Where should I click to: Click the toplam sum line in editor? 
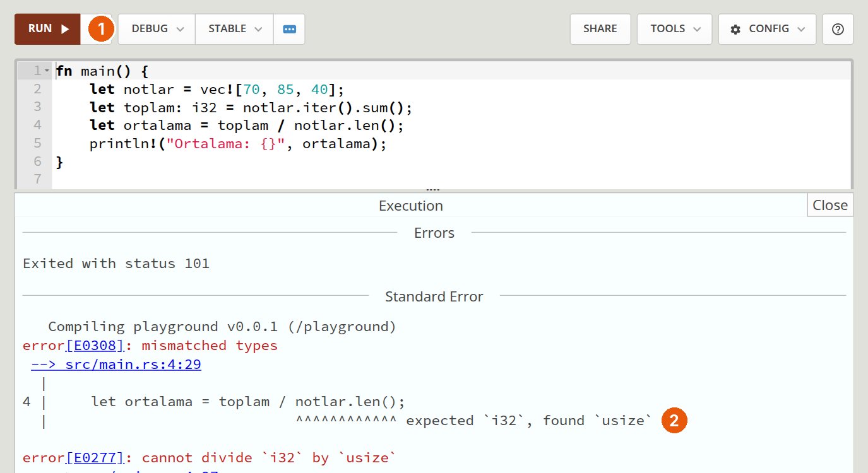tap(251, 107)
